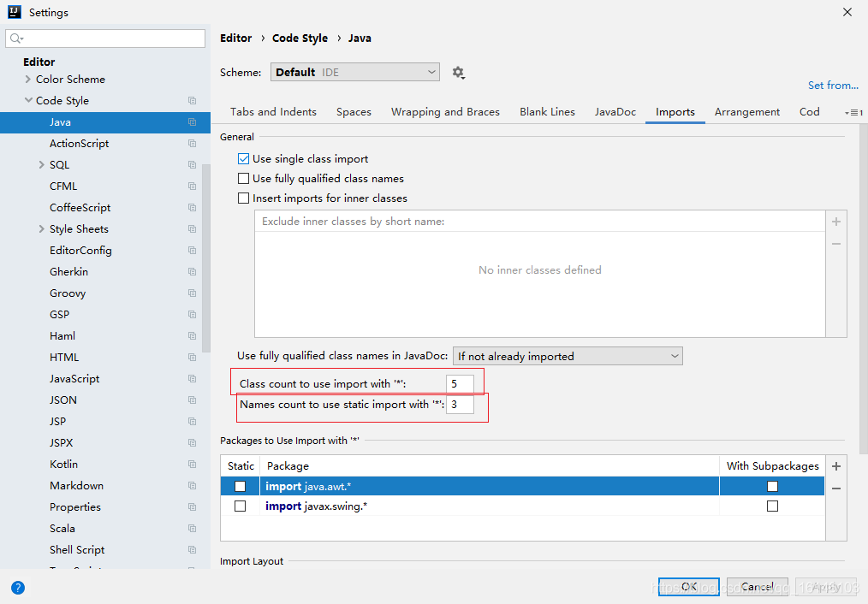Toggle With Subpackages for java.awt.* row

772,486
